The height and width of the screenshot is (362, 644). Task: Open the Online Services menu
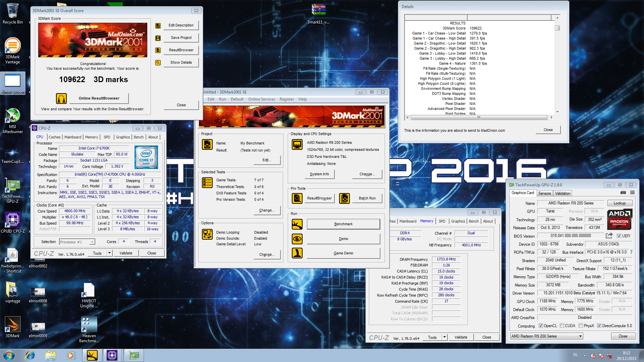click(262, 99)
